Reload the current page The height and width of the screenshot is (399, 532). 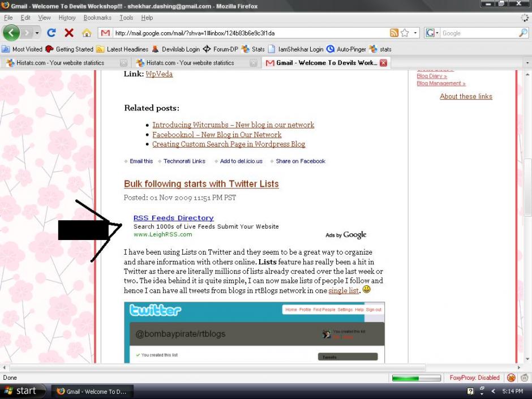[x=52, y=33]
